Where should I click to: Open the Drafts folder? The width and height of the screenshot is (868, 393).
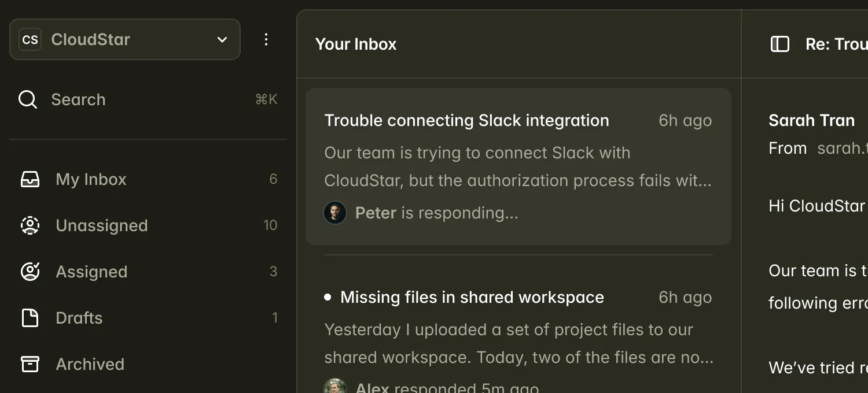pyautogui.click(x=79, y=318)
